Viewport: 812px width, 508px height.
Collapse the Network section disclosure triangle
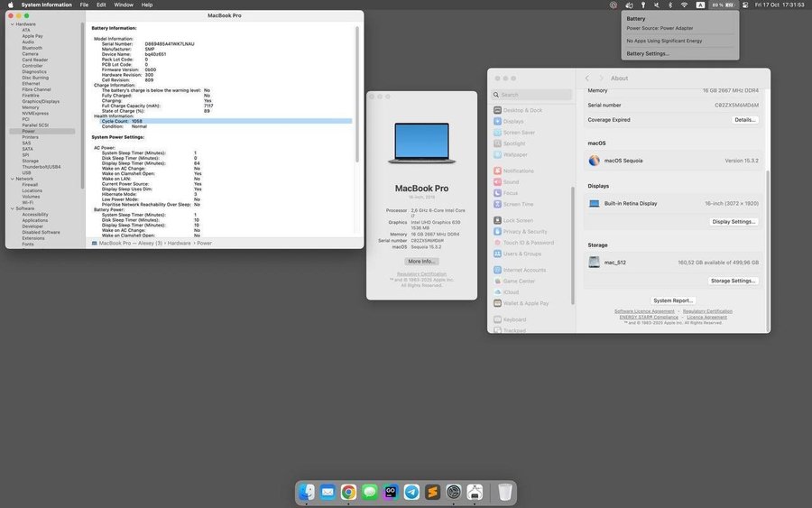point(11,179)
